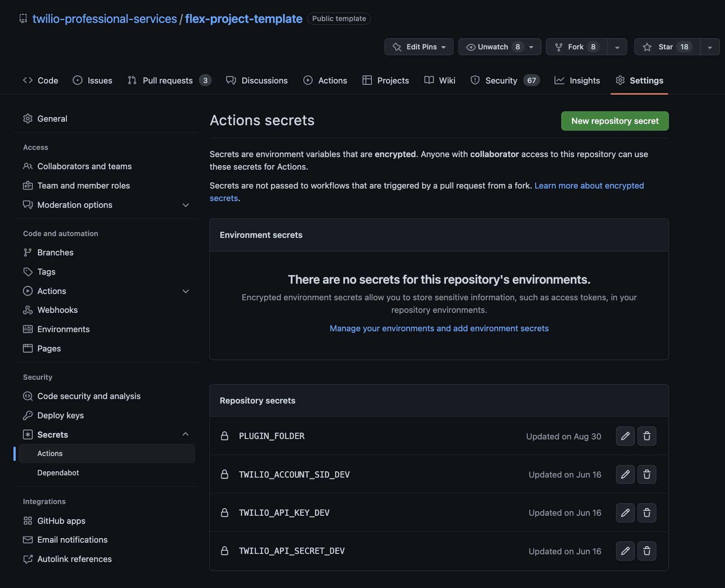Expand the sidebar Actions settings group
725x588 pixels.
point(185,291)
